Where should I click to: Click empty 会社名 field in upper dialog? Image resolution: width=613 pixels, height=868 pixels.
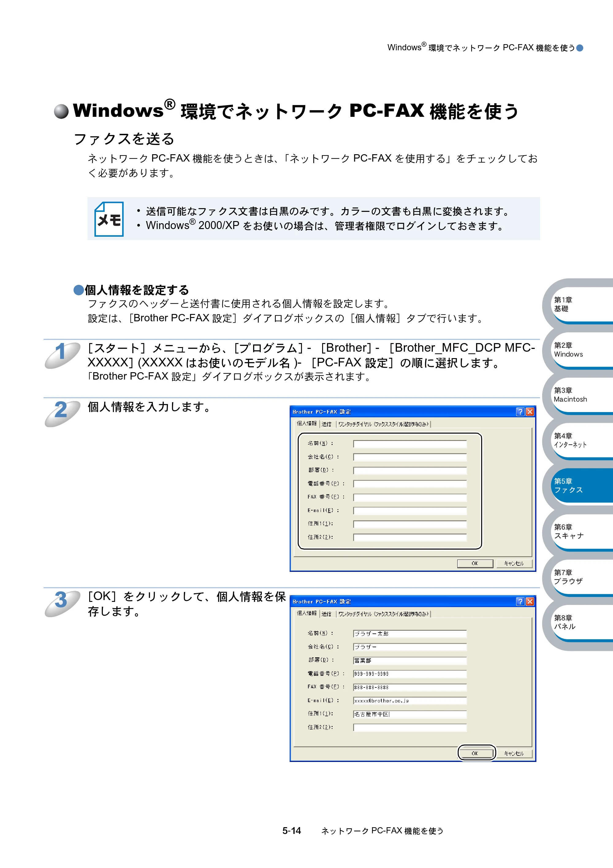pyautogui.click(x=410, y=457)
